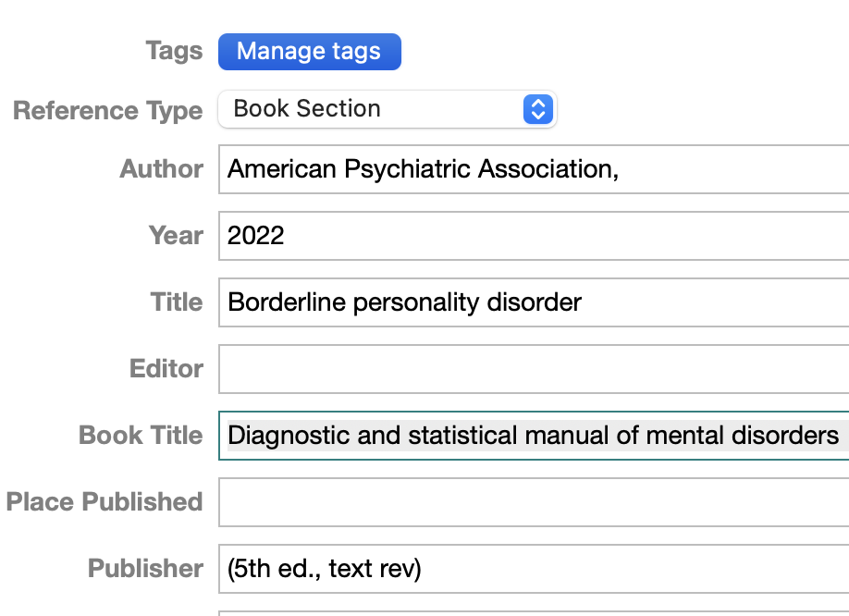
Task: Click the Reference Type label
Action: point(107,111)
